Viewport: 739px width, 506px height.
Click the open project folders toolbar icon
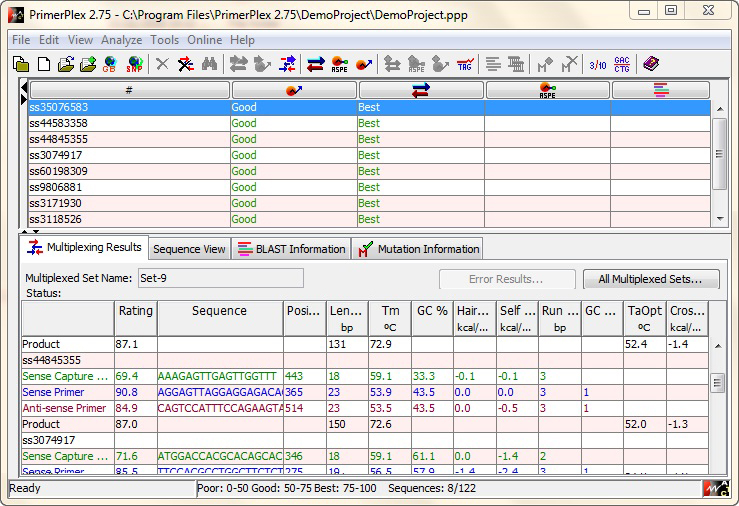point(21,64)
